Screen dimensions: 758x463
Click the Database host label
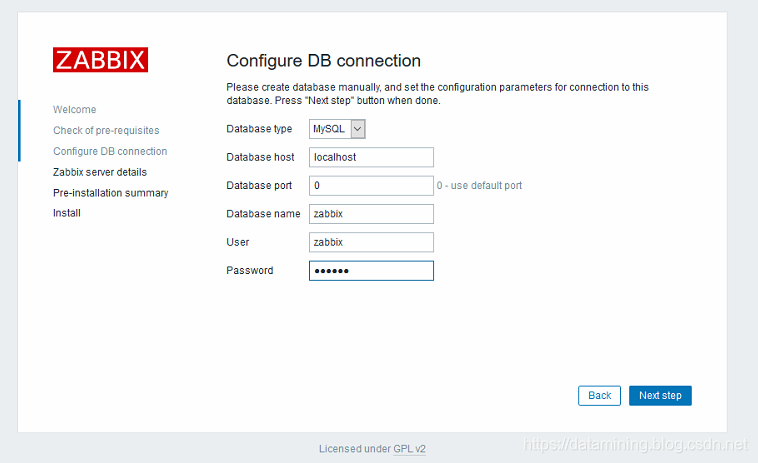tap(261, 158)
